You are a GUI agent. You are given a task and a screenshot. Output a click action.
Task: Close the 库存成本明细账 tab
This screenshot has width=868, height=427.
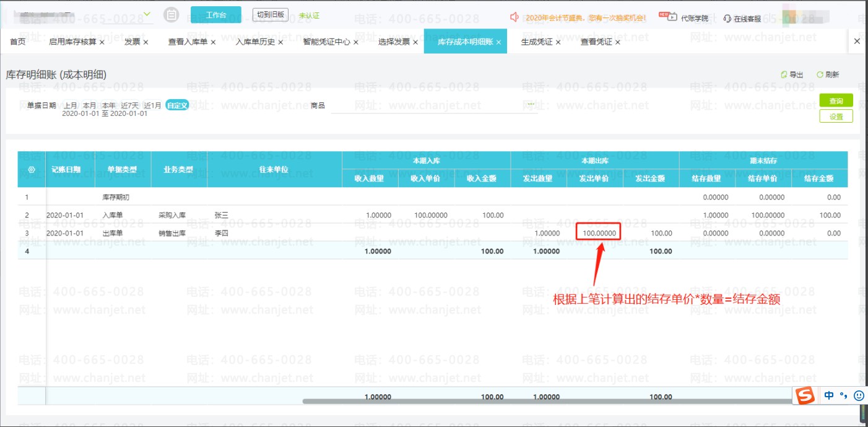click(498, 42)
